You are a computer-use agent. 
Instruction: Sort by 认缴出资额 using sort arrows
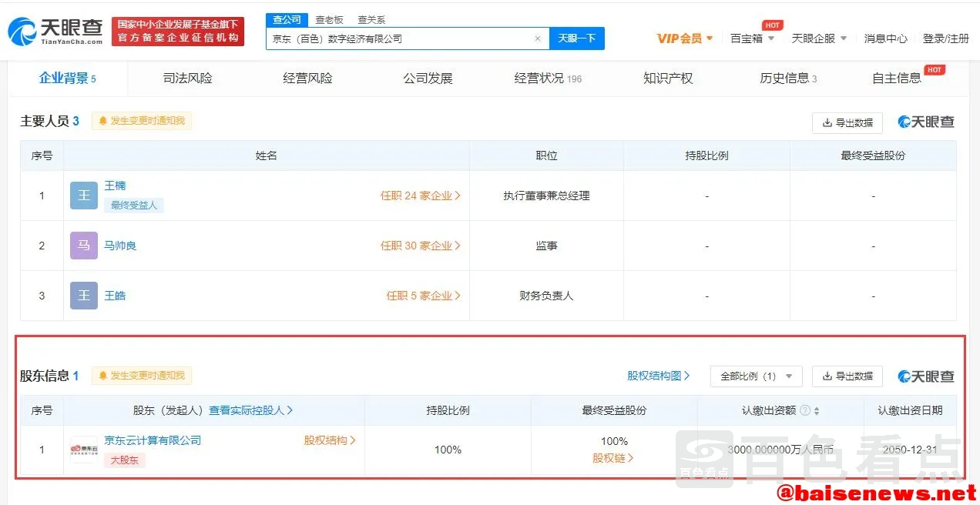(817, 410)
